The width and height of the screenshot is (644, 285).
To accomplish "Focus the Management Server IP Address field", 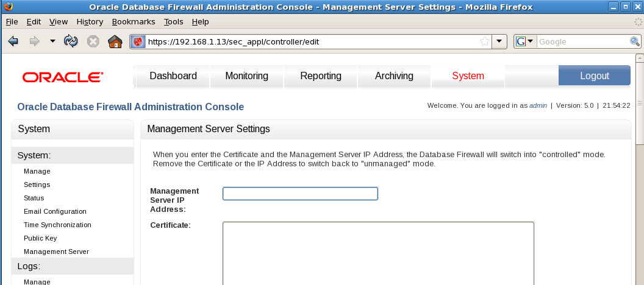I will point(300,194).
